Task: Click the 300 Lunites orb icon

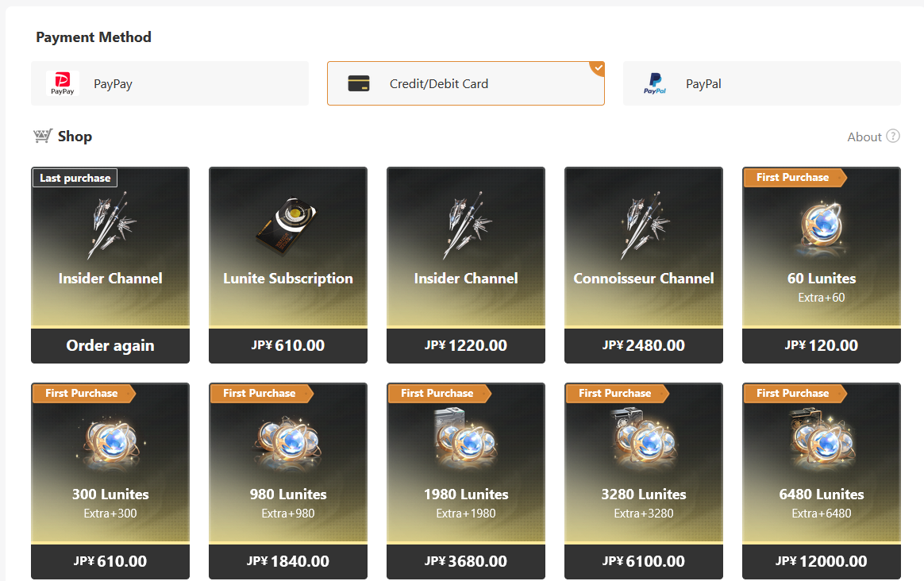Action: pos(110,443)
